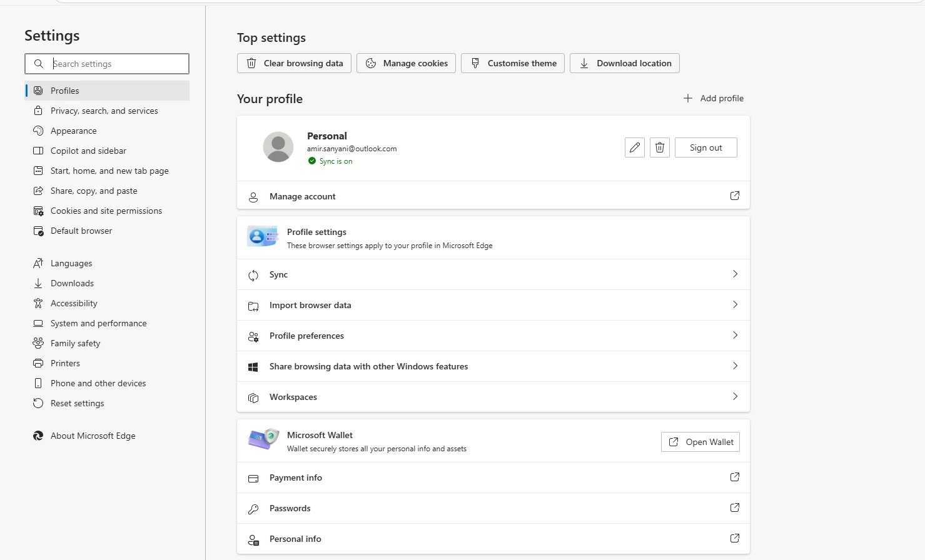Click the Import browser data icon
The image size is (925, 560).
coord(253,306)
